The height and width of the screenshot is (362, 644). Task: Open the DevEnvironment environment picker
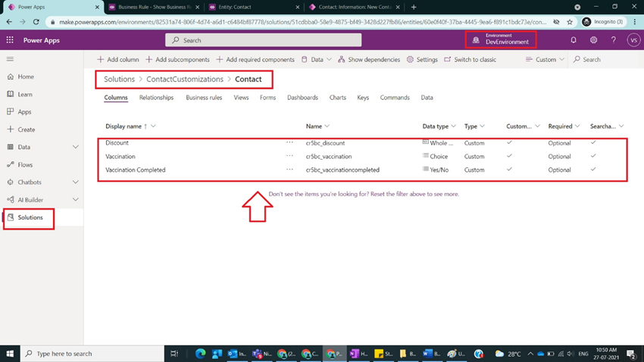click(x=501, y=39)
